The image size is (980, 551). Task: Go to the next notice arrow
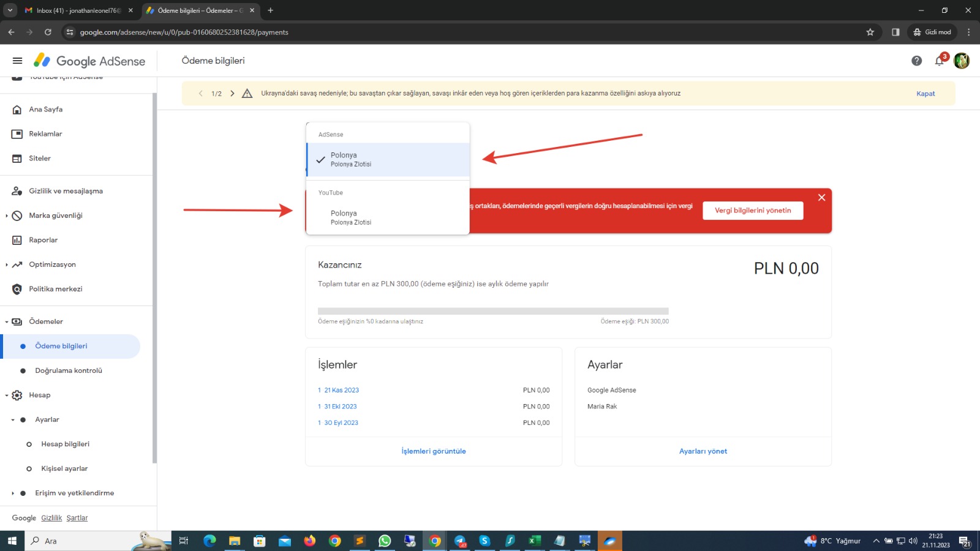pyautogui.click(x=232, y=94)
